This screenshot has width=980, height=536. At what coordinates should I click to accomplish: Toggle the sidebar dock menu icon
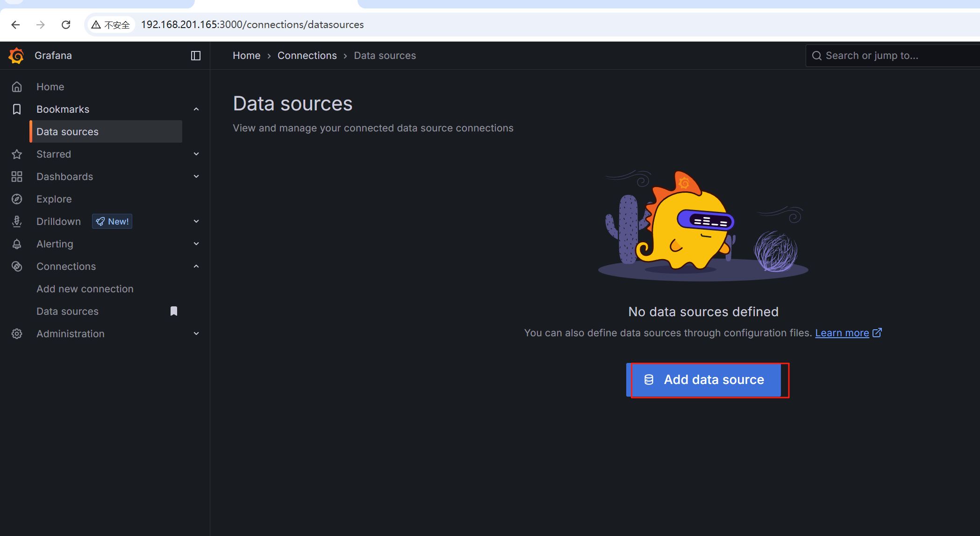tap(196, 56)
